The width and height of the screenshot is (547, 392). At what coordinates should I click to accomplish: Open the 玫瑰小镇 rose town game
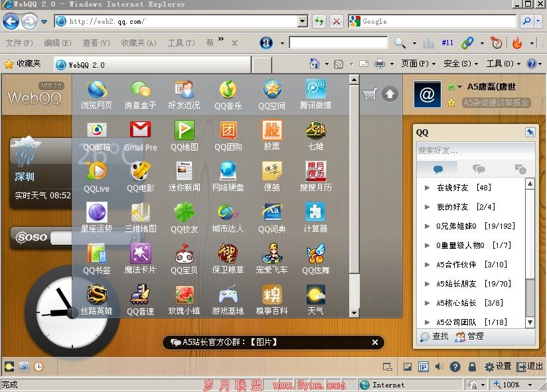[184, 300]
